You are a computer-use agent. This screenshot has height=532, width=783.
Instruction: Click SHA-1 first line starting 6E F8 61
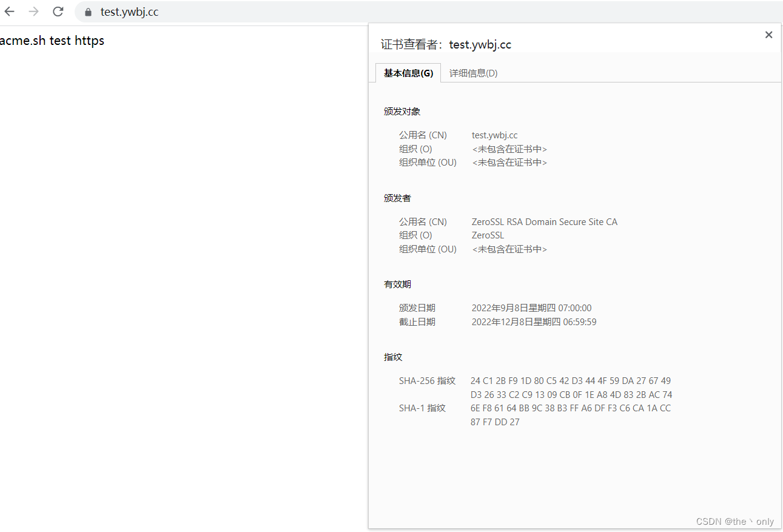coord(571,408)
